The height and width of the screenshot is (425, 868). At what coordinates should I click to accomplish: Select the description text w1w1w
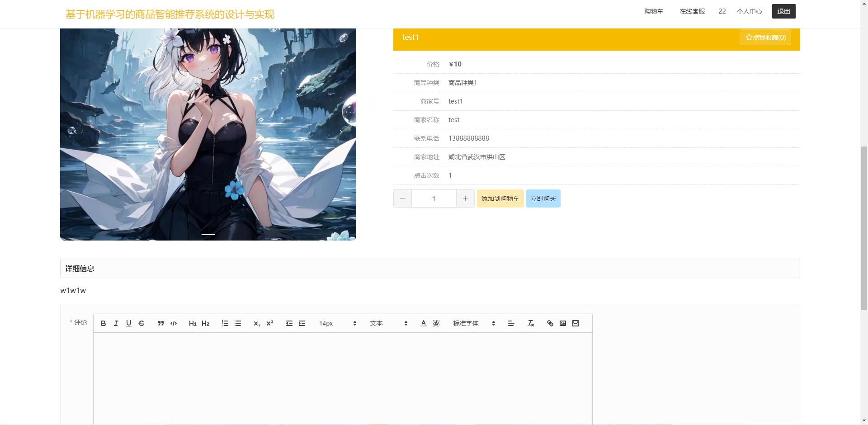point(73,290)
